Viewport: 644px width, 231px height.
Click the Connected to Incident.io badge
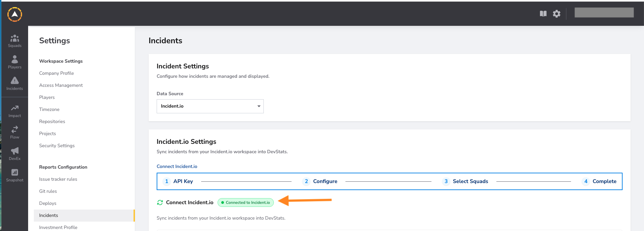[x=246, y=203]
